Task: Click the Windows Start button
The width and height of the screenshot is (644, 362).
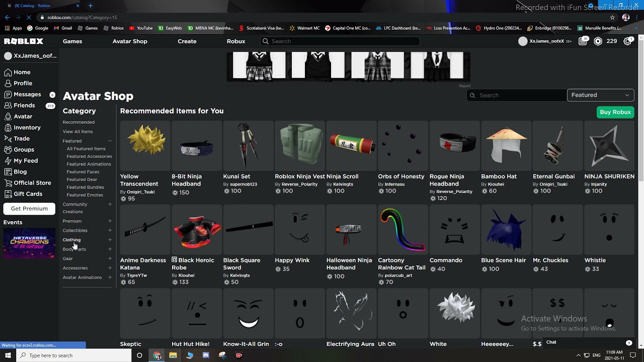Action: 8,355
